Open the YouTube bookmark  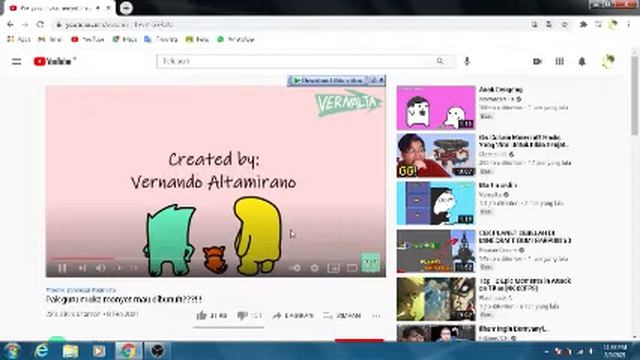click(x=87, y=39)
